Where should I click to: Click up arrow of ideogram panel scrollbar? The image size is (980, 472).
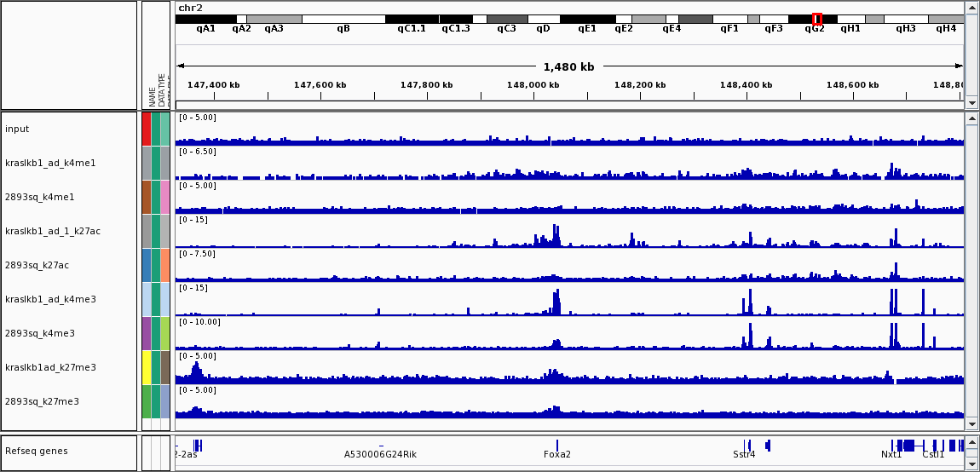[x=972, y=8]
